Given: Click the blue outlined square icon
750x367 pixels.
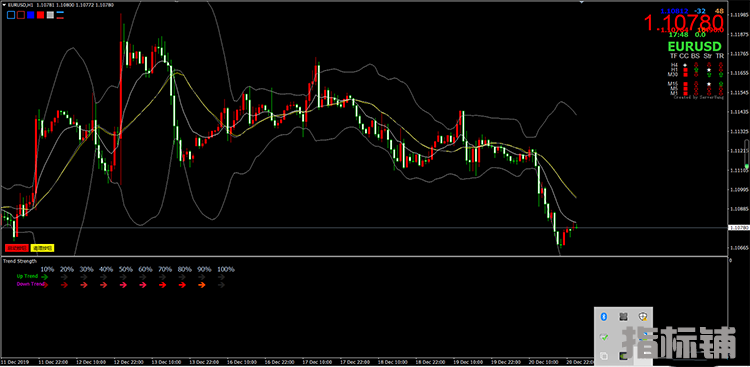Looking at the screenshot, I should point(11,15).
